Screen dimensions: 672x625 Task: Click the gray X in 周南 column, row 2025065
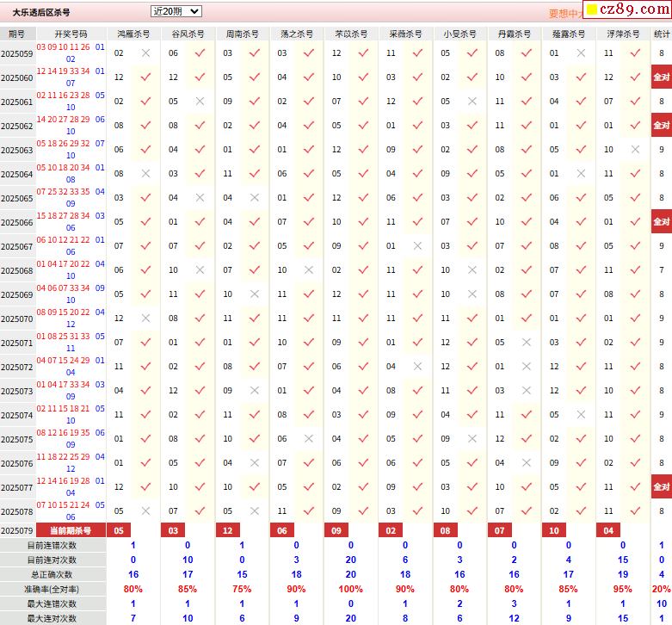(255, 198)
